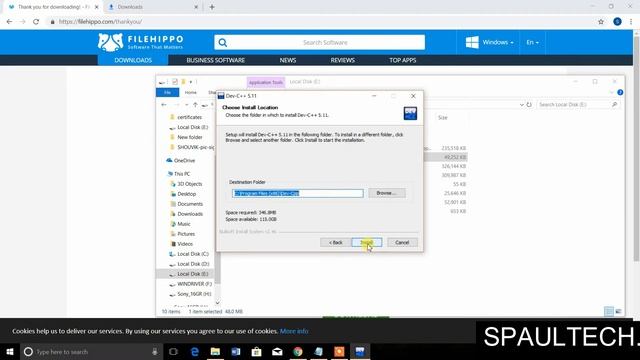Image resolution: width=640 pixels, height=360 pixels.
Task: Open the En language dropdown
Action: [x=532, y=42]
